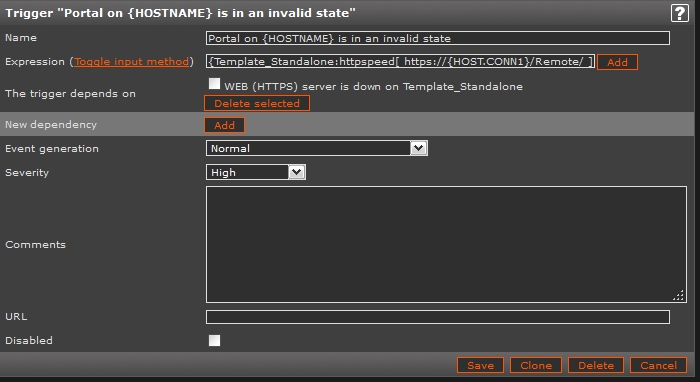Screen dimensions: 700x382
Task: Toggle the Disabled checkbox
Action: coord(214,340)
